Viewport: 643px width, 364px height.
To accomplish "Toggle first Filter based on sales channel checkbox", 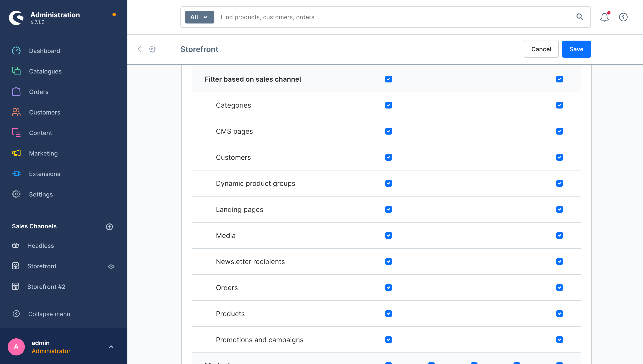I will click(388, 79).
